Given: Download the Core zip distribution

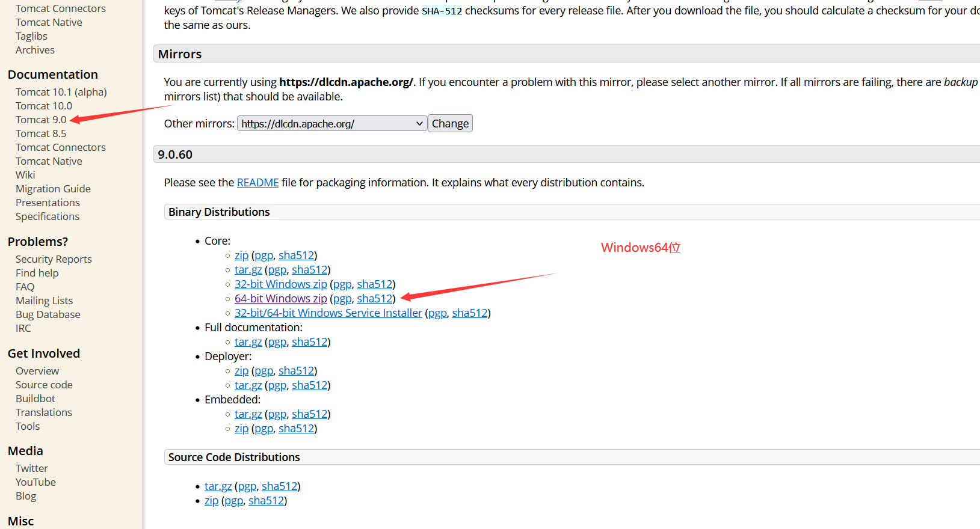Looking at the screenshot, I should point(241,255).
